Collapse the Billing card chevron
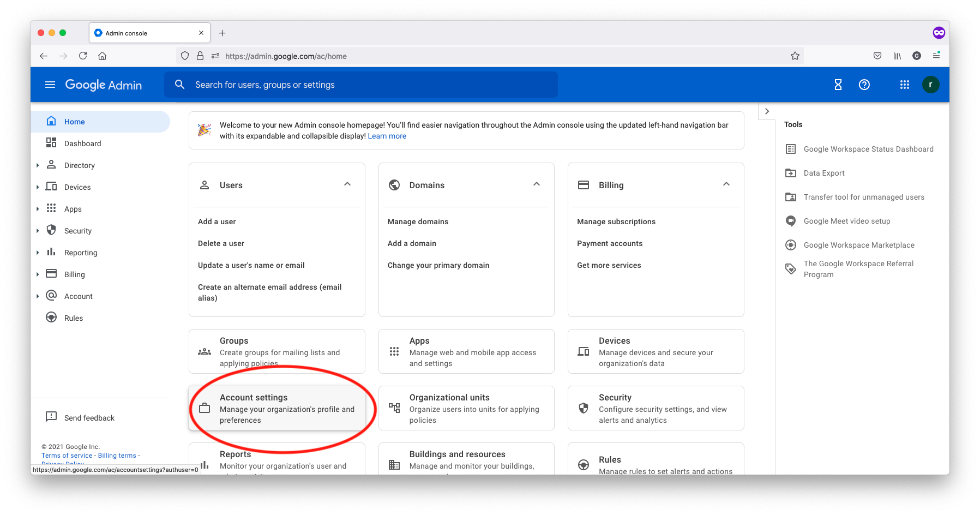 tap(726, 184)
